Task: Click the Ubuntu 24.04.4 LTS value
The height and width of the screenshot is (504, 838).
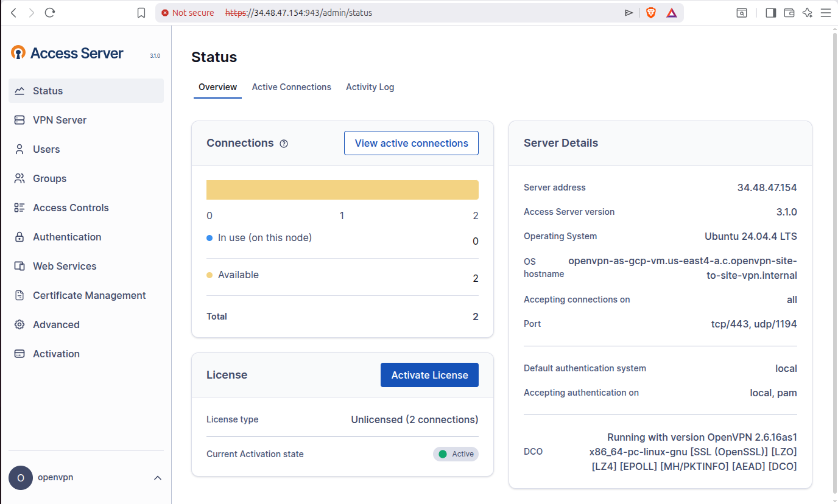Action: tap(751, 236)
